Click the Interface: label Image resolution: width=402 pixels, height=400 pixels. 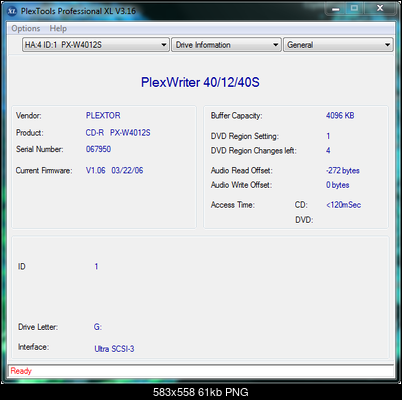(x=33, y=347)
